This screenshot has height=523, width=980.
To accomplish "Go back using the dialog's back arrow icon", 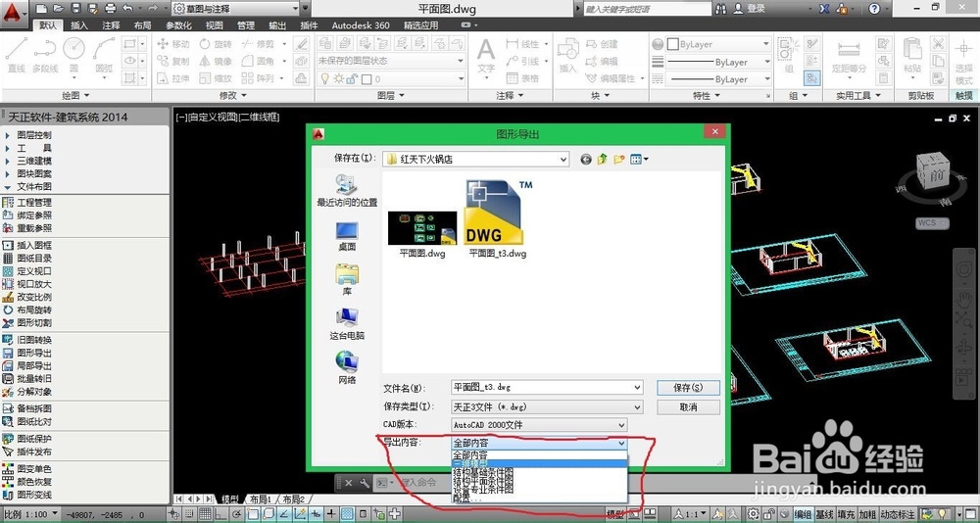I will 586,160.
